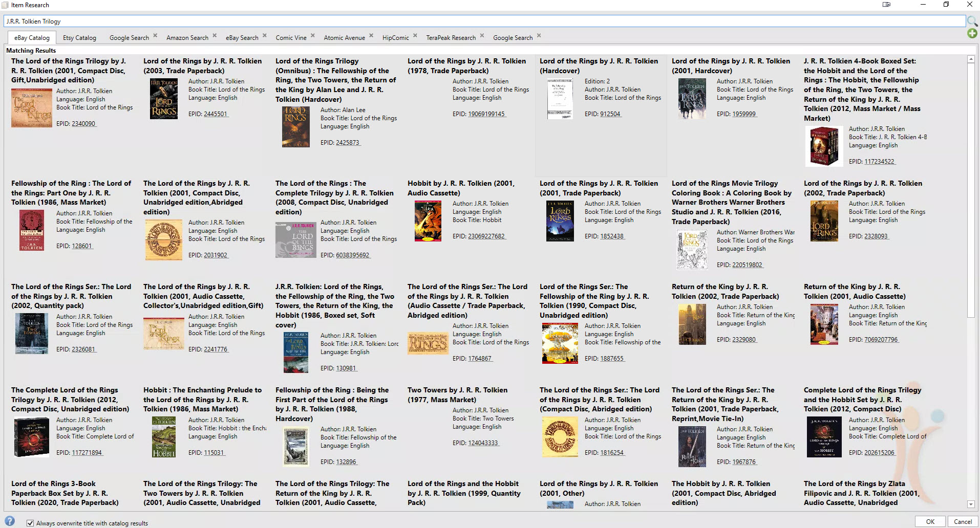Select the Movie Trilogy Coloring Book cover
The image size is (980, 528).
click(692, 250)
